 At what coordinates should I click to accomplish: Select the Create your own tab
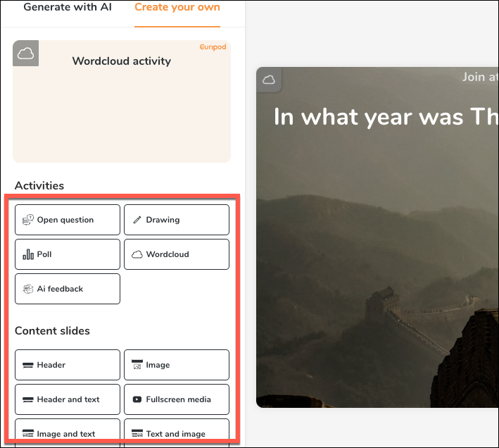pos(177,7)
